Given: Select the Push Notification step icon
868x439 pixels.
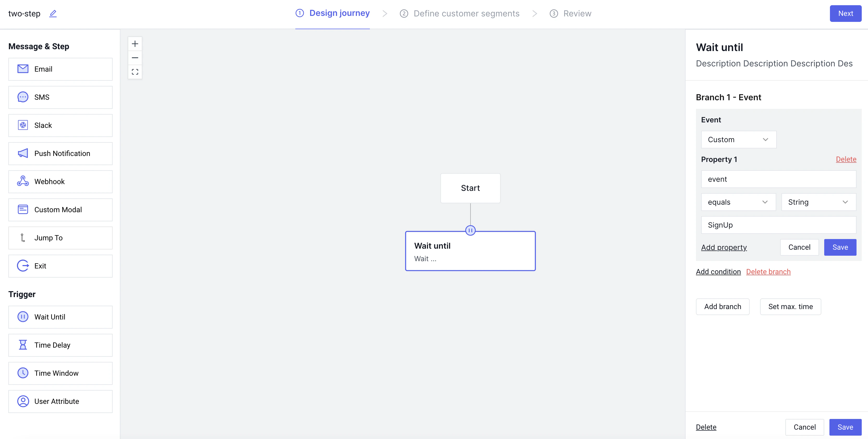Looking at the screenshot, I should pyautogui.click(x=22, y=153).
